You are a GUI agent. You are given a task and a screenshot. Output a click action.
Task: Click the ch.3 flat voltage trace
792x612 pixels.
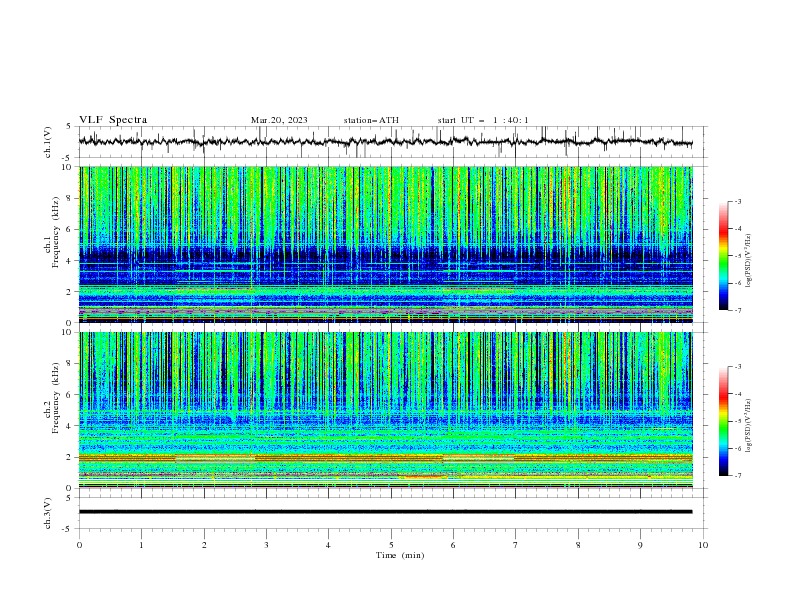(386, 512)
